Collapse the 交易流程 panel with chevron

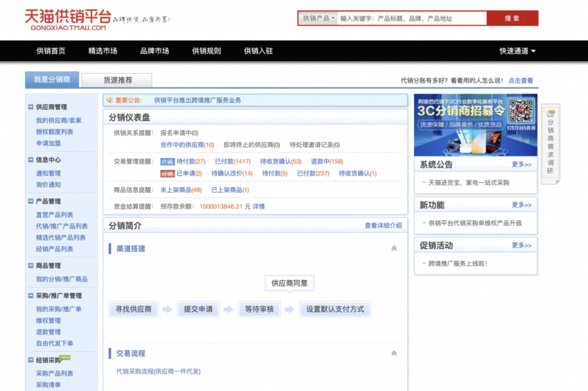click(394, 353)
